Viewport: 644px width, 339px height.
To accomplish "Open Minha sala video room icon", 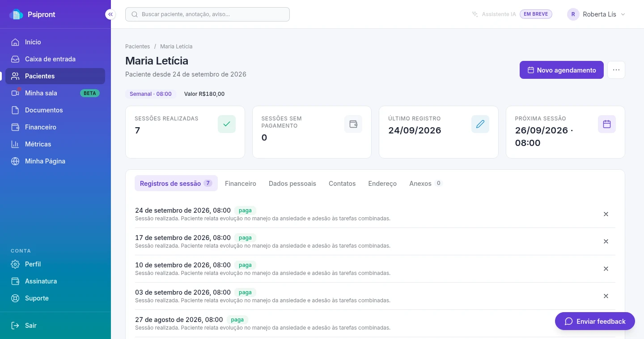I will 15,93.
